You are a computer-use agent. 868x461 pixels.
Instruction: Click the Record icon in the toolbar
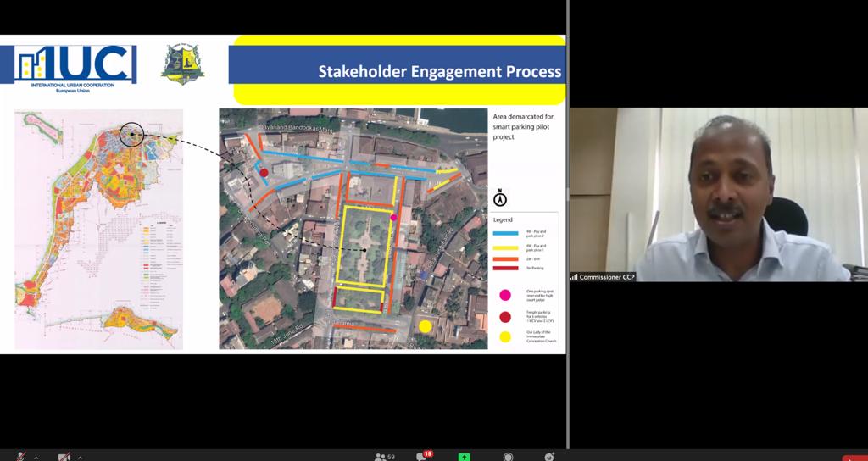(x=508, y=457)
